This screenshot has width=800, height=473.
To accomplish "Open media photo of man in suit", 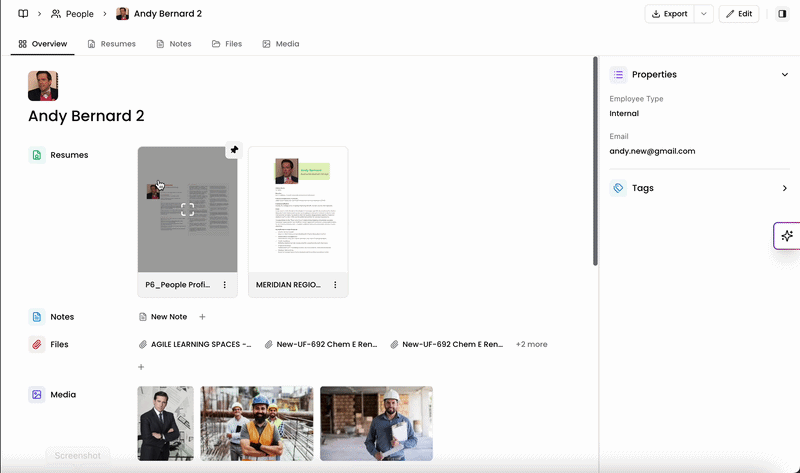I will pyautogui.click(x=165, y=424).
